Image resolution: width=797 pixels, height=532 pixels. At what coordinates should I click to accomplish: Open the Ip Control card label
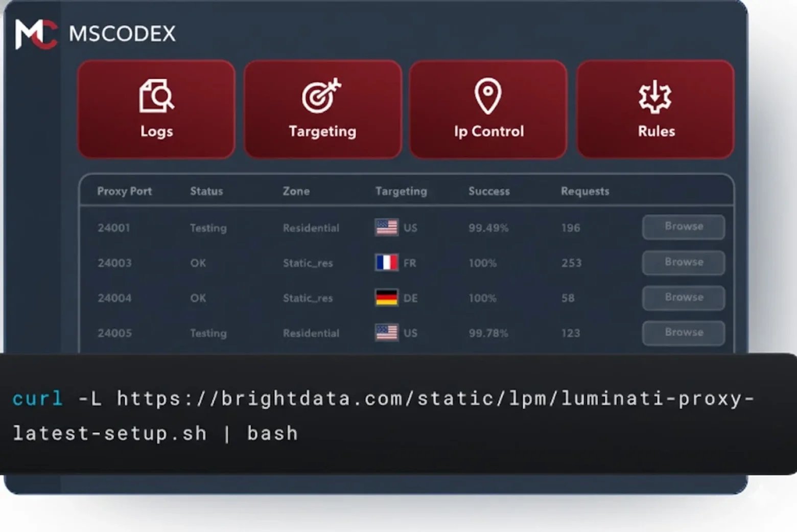click(489, 131)
